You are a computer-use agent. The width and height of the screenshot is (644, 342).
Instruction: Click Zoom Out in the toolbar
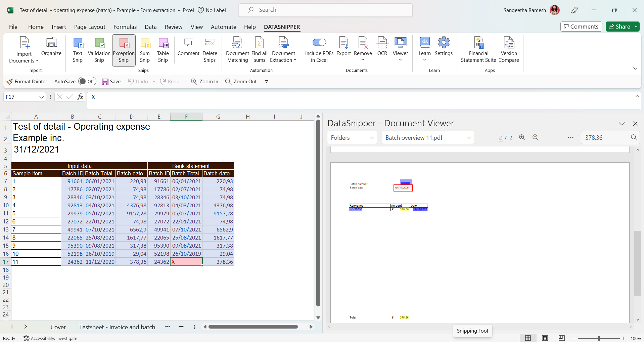pos(241,81)
